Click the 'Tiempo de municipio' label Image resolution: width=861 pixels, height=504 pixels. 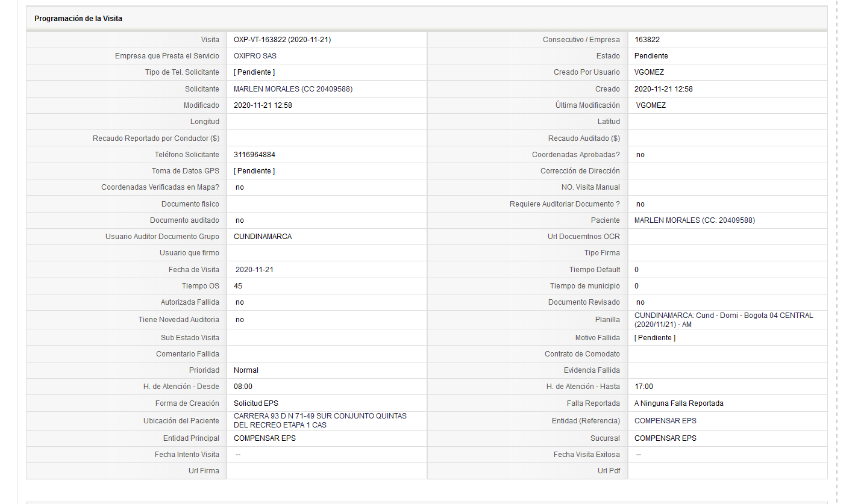coord(584,286)
